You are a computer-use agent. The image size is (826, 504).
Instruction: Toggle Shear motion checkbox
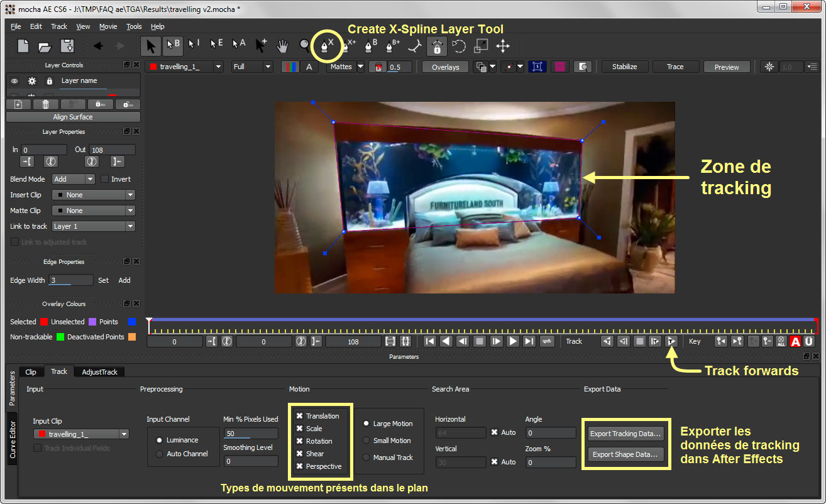(300, 454)
